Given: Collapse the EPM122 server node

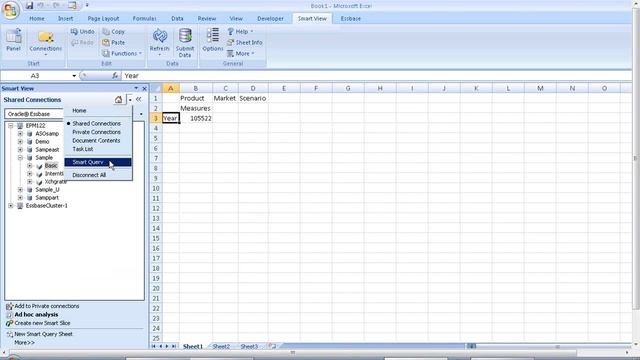Looking at the screenshot, I should 11,126.
